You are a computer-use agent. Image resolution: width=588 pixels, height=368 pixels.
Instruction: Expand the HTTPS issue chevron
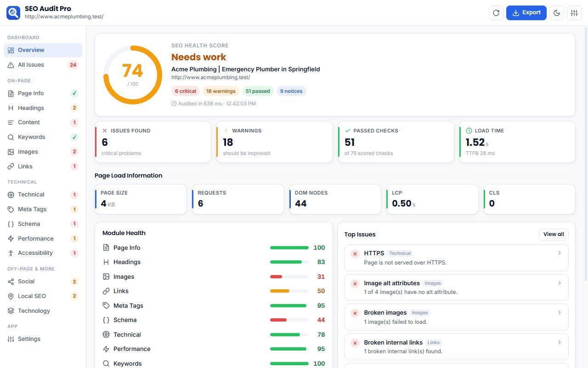tap(559, 253)
